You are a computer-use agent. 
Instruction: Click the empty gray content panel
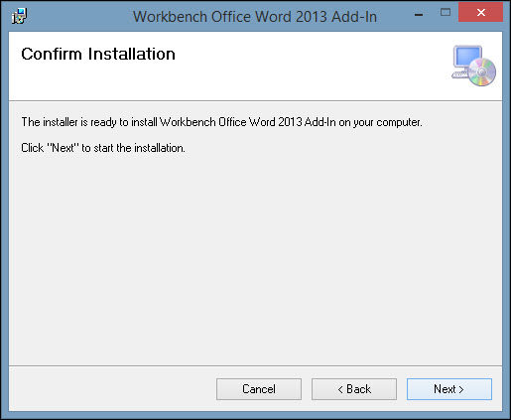pyautogui.click(x=255, y=258)
